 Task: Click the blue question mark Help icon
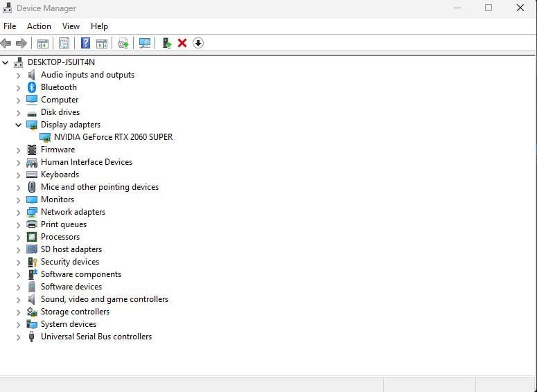point(85,43)
